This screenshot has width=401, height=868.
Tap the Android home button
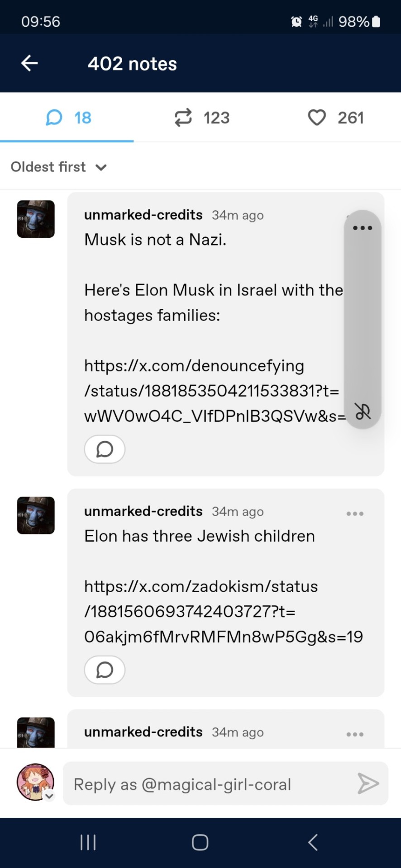(x=200, y=843)
